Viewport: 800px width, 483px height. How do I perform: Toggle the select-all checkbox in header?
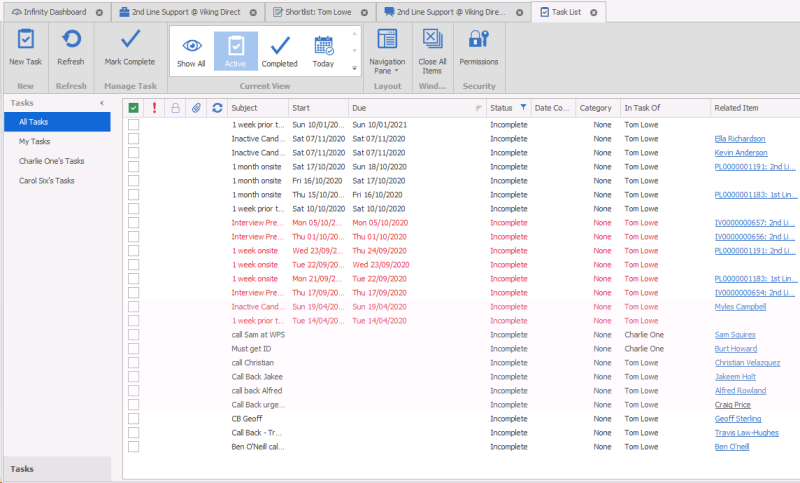(133, 108)
